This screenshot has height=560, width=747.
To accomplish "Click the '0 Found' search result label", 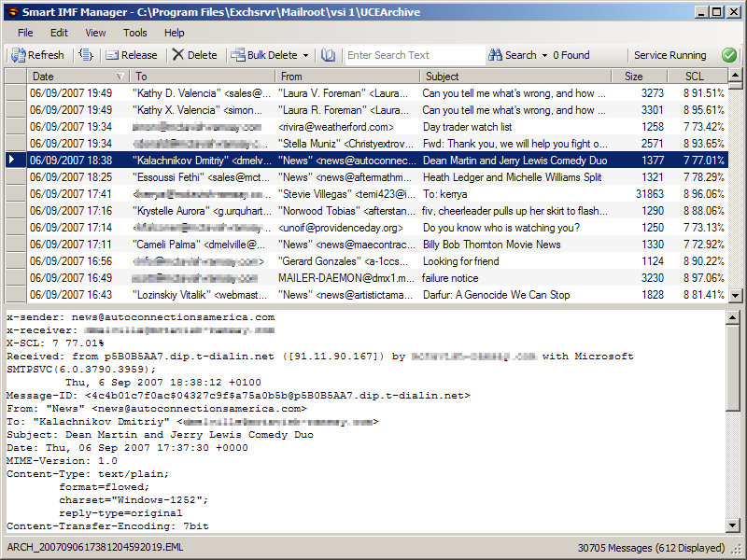I will [x=571, y=55].
